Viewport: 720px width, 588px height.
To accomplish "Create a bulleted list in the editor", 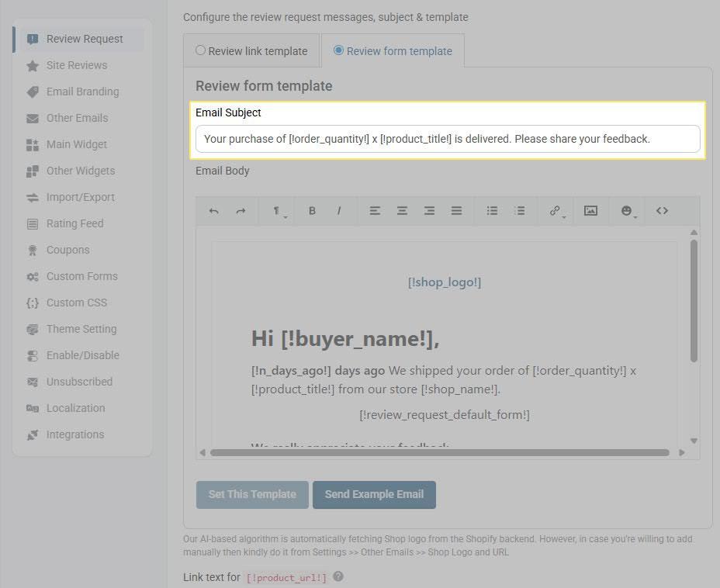I will coord(492,210).
